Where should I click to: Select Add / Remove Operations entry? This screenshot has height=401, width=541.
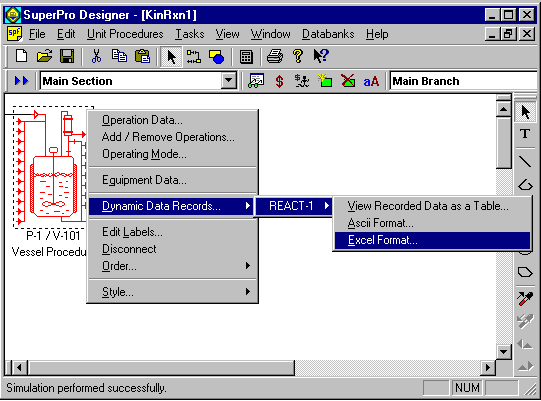pos(172,137)
